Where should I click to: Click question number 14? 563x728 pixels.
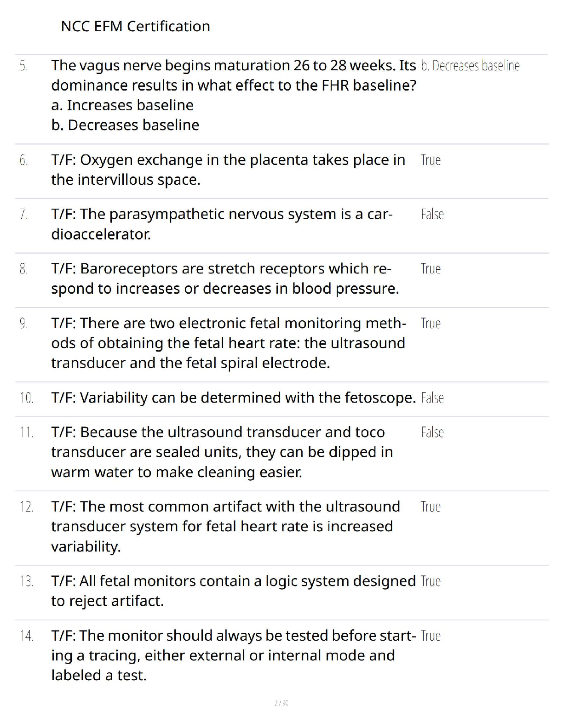tap(27, 636)
